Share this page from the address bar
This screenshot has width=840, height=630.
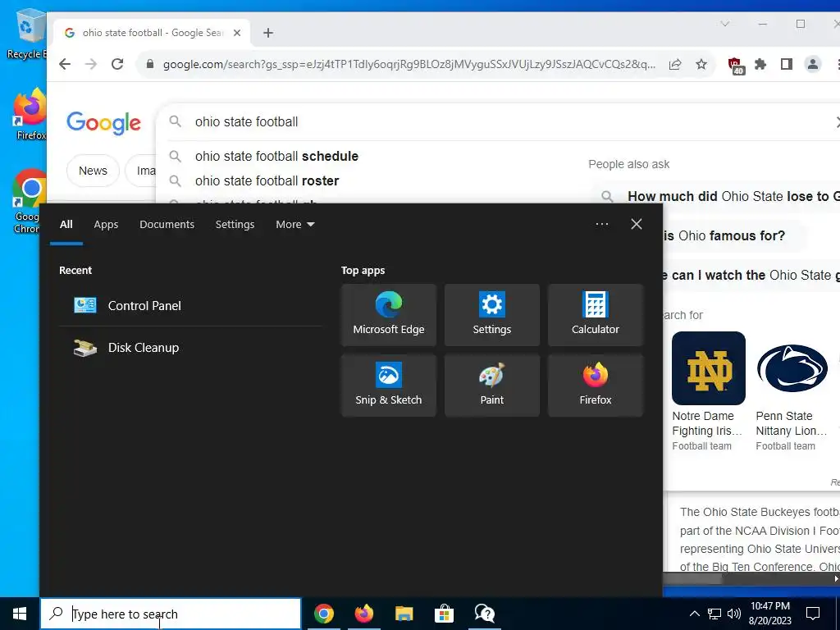[675, 64]
